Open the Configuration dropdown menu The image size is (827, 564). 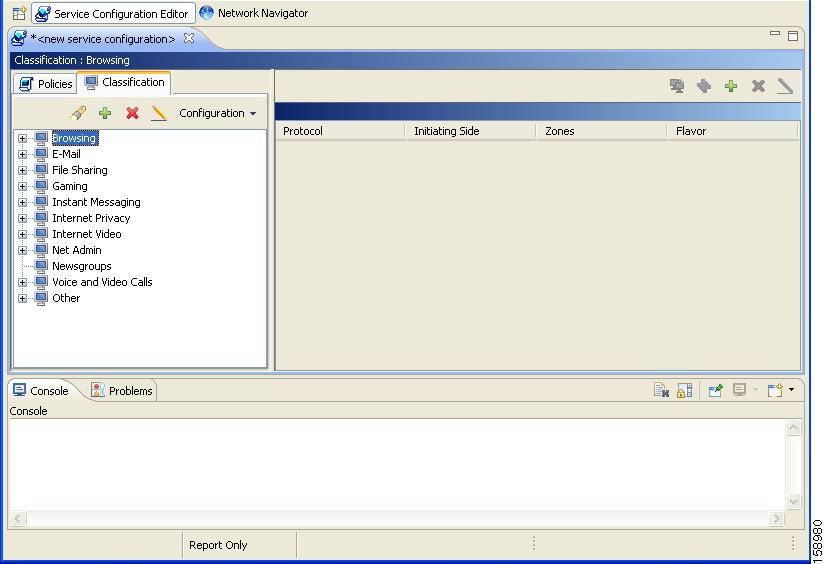point(217,113)
